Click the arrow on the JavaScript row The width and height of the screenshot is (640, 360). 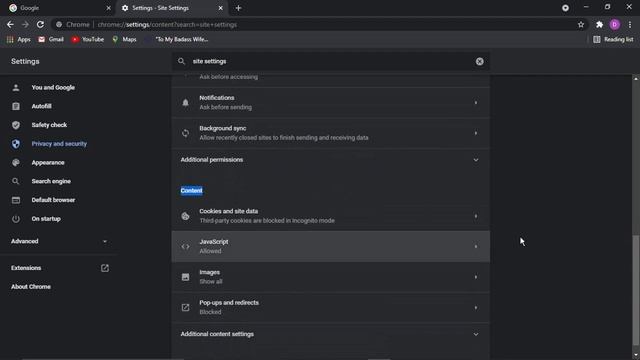pyautogui.click(x=476, y=247)
